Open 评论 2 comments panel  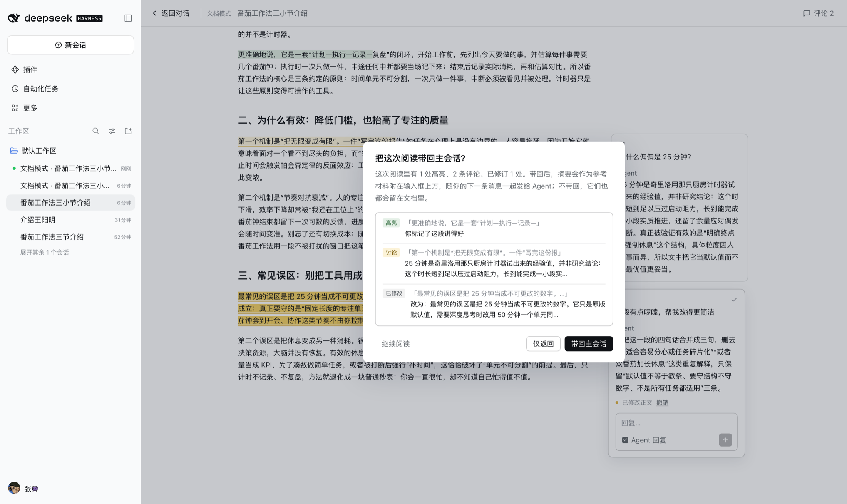point(819,13)
